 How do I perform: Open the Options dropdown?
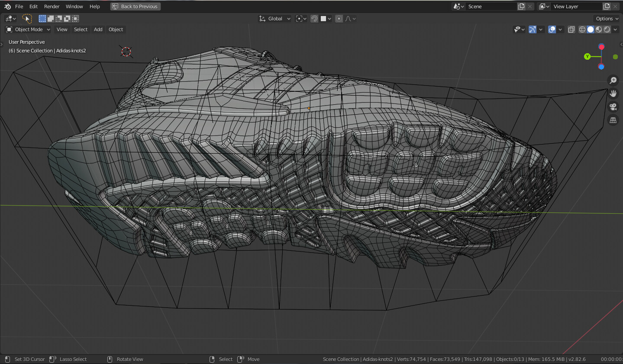pos(607,19)
